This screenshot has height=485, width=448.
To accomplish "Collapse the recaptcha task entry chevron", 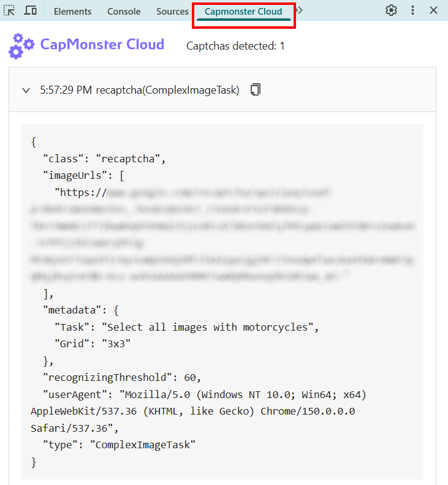I will coord(26,90).
